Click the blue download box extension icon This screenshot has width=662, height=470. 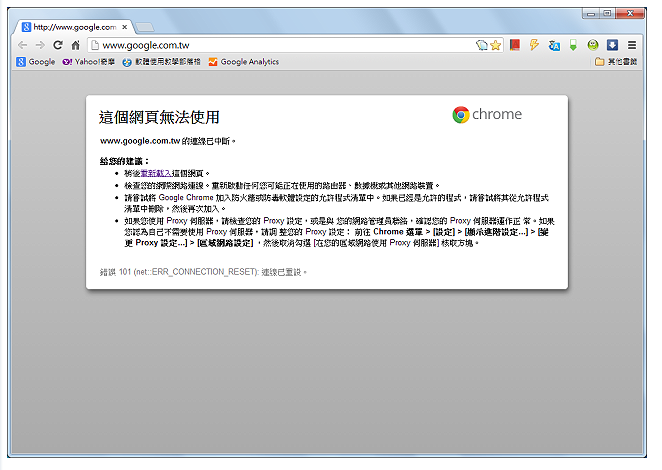click(612, 45)
